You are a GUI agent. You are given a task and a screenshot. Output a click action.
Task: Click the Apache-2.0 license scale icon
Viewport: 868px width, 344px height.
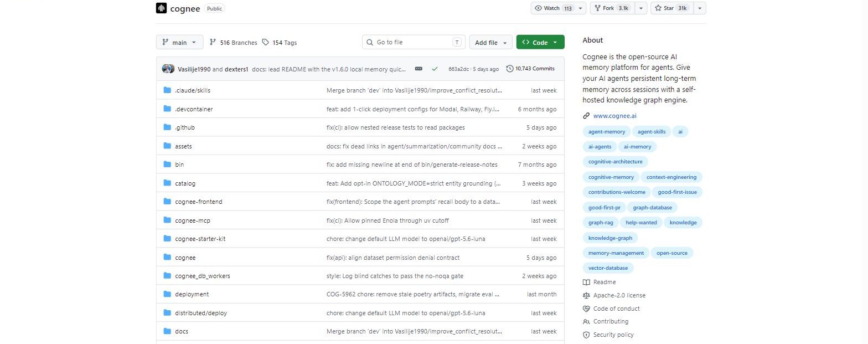pos(586,296)
